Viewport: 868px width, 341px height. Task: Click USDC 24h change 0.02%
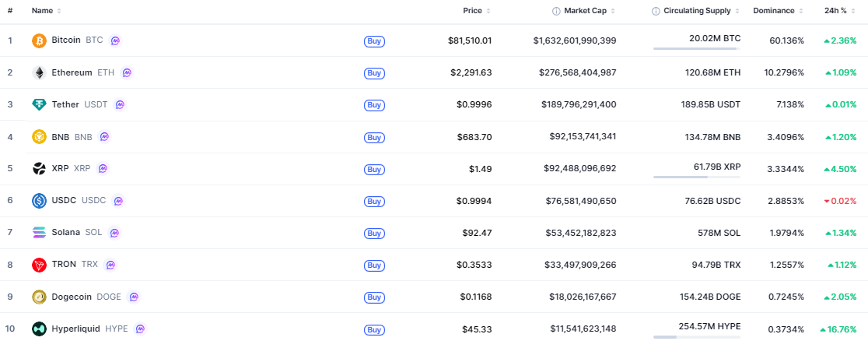pyautogui.click(x=840, y=201)
